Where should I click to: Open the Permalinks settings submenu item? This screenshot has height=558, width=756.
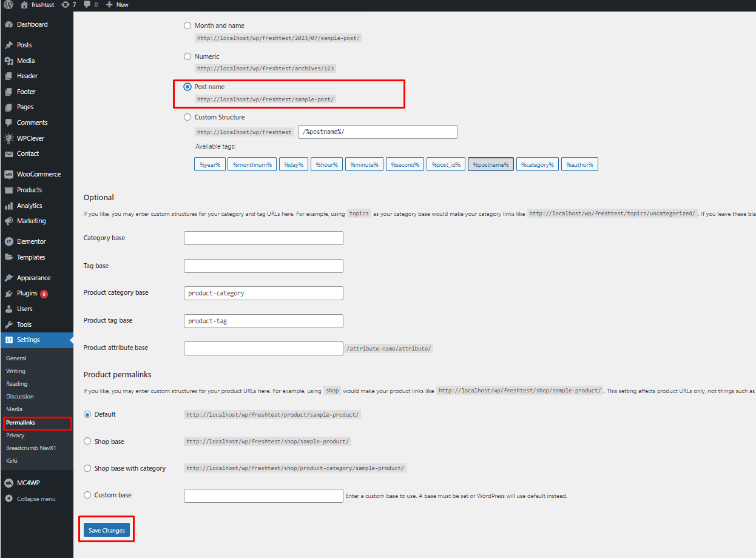pos(21,423)
